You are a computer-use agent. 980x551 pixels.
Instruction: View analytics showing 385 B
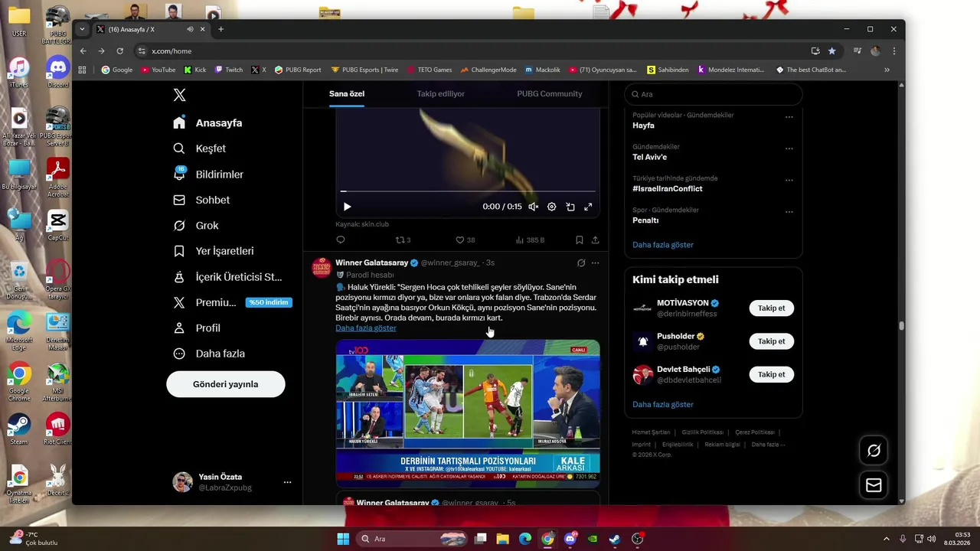530,240
